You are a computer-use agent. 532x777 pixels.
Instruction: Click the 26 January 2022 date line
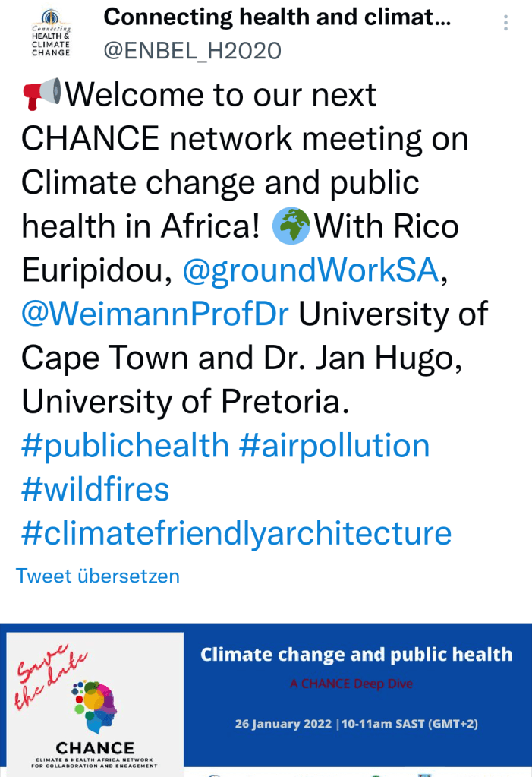tap(356, 724)
